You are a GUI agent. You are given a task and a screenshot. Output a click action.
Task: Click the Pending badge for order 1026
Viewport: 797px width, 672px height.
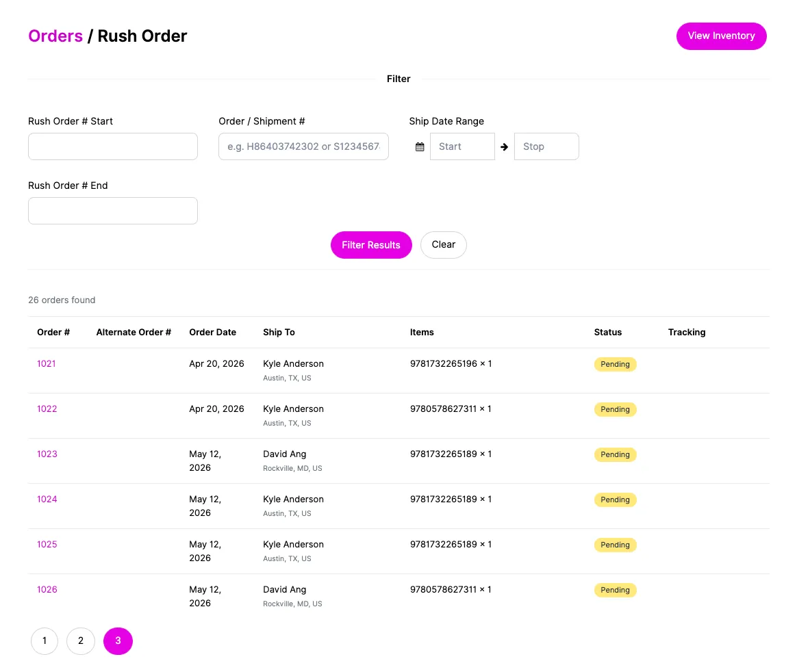coord(615,590)
